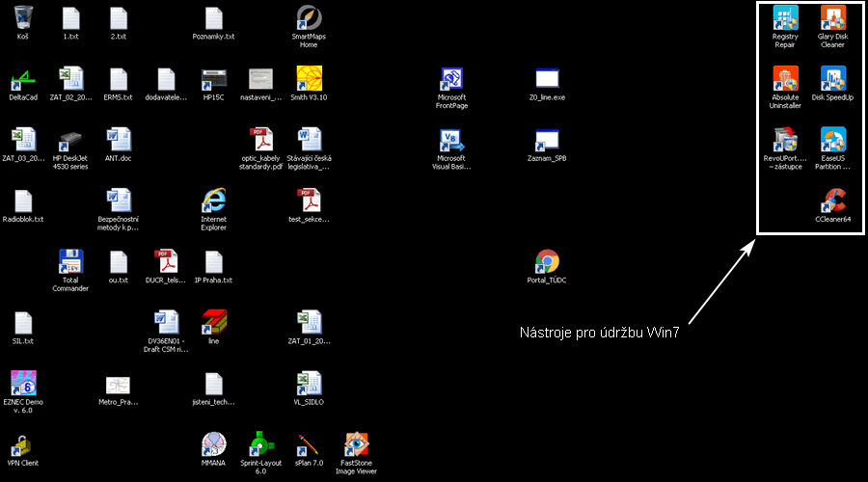Select the EZNEC Demo v. 6.0 icon
The width and height of the screenshot is (868, 482).
pos(23,383)
